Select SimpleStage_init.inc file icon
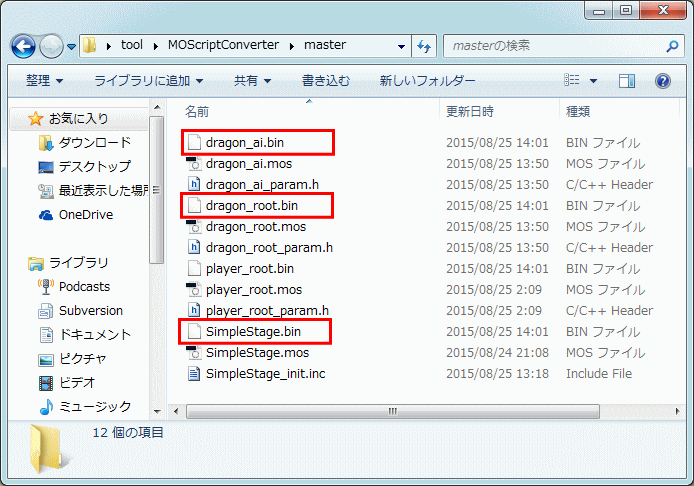This screenshot has width=694, height=486. point(194,374)
